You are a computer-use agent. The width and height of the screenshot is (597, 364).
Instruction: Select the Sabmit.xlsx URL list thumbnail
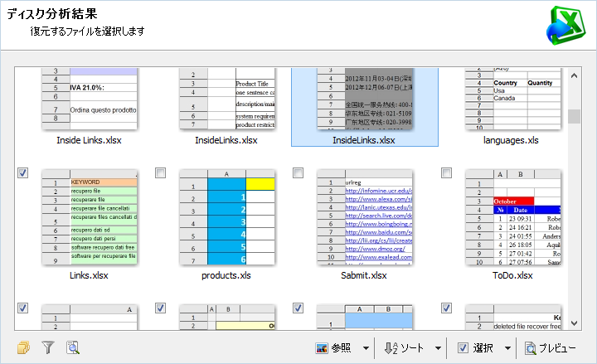(x=365, y=217)
